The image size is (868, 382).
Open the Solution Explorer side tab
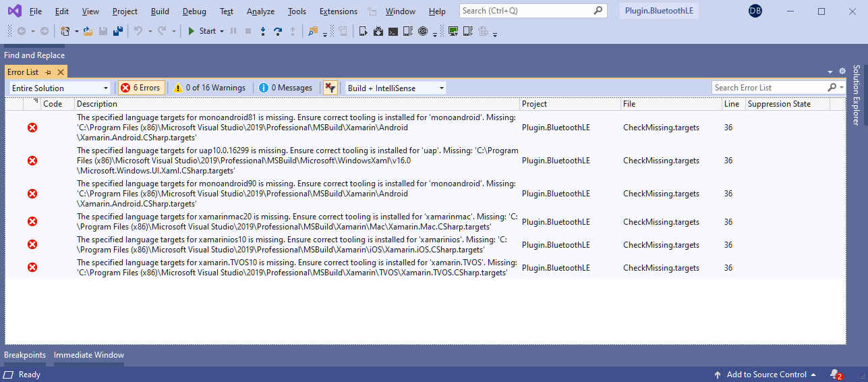coord(857,95)
